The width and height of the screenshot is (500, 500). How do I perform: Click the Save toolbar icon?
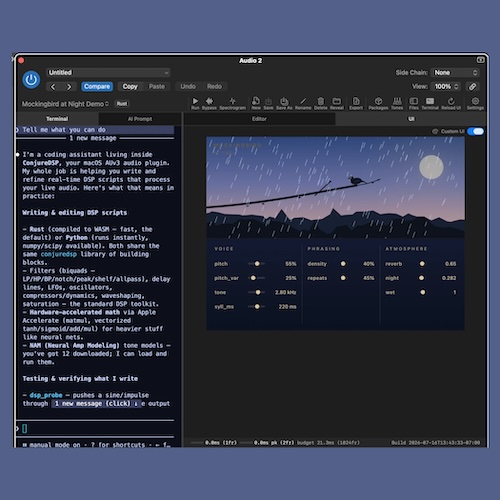pyautogui.click(x=268, y=101)
